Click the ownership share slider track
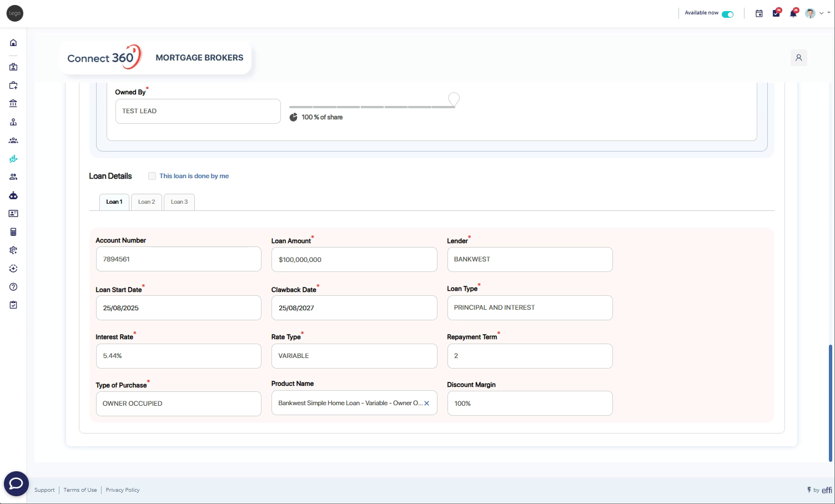Screen dimensions: 835x504 (x=372, y=107)
